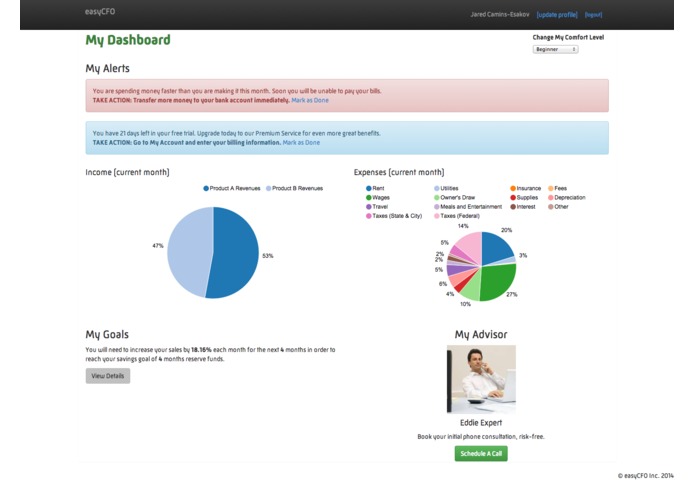Screen dimensions: 695x494
Task: Click the 18.16% figure in My Goals
Action: tap(201, 350)
